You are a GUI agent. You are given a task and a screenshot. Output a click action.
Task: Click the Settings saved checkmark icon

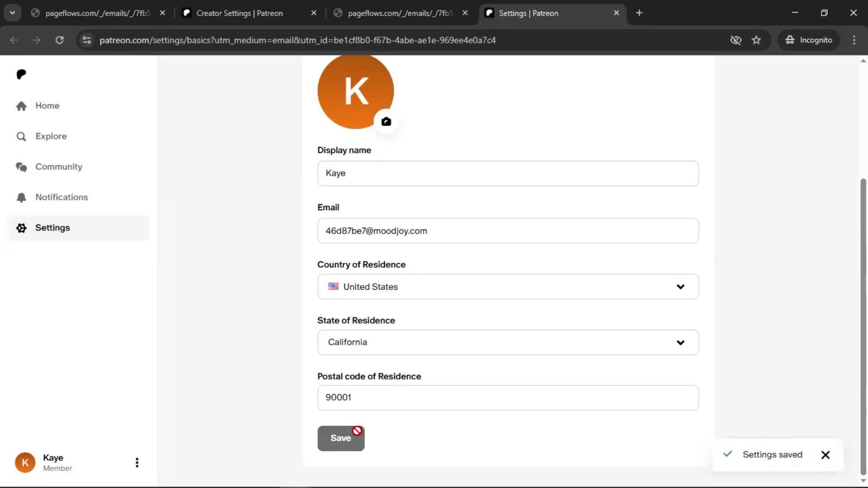[x=727, y=454]
